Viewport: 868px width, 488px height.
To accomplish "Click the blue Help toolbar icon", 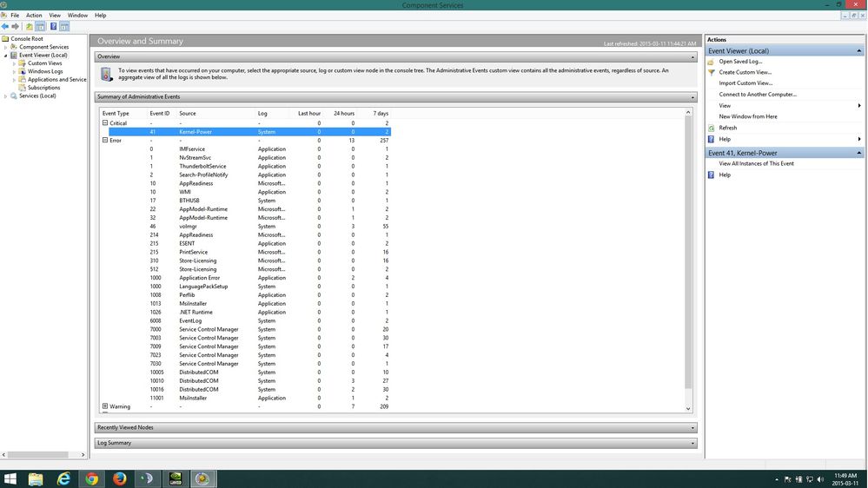I will [x=54, y=27].
